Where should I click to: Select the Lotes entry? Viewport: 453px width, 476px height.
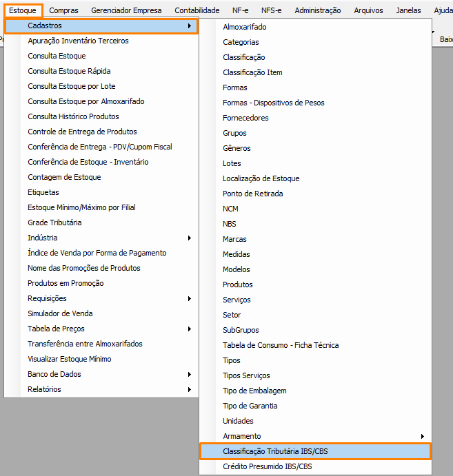[x=315, y=164]
